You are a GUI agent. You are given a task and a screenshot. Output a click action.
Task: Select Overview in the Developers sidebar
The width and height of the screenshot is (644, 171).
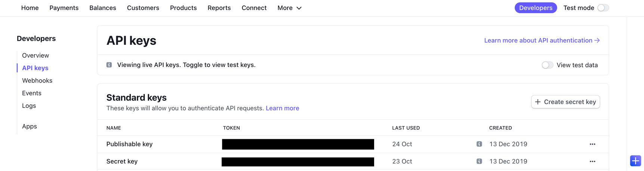pos(36,55)
